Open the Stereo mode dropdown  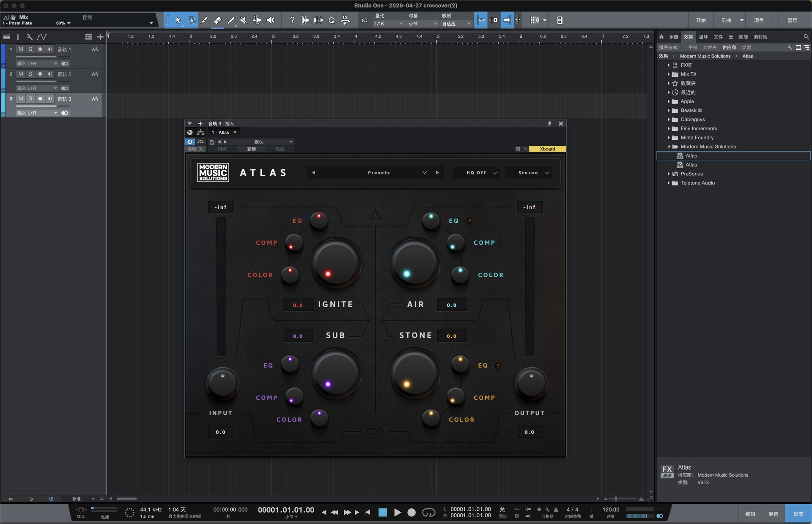pyautogui.click(x=529, y=172)
